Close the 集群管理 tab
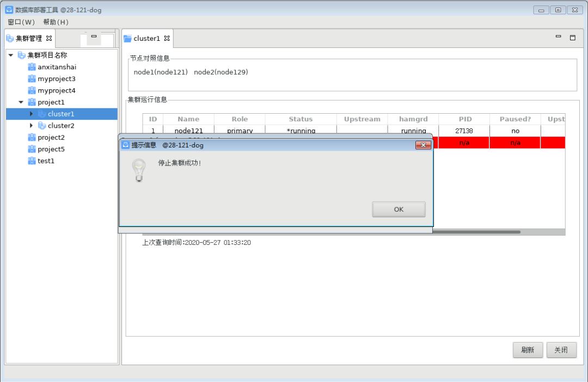Image resolution: width=588 pixels, height=382 pixels. tap(49, 38)
